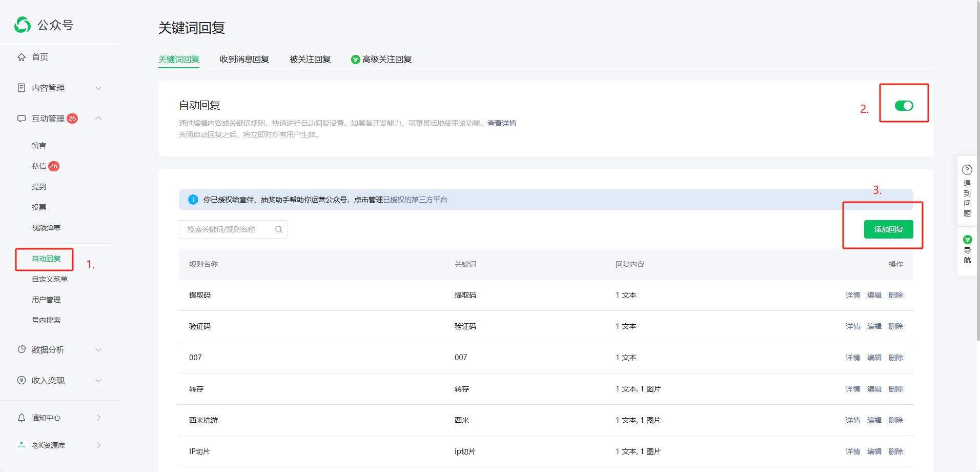This screenshot has height=472, width=980.
Task: Open the 查看详情 link
Action: pyautogui.click(x=502, y=123)
